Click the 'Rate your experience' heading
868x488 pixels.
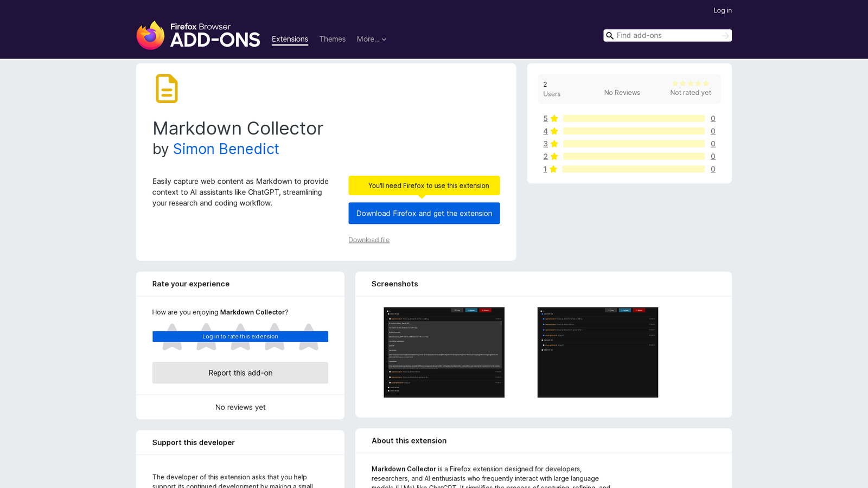[191, 284]
